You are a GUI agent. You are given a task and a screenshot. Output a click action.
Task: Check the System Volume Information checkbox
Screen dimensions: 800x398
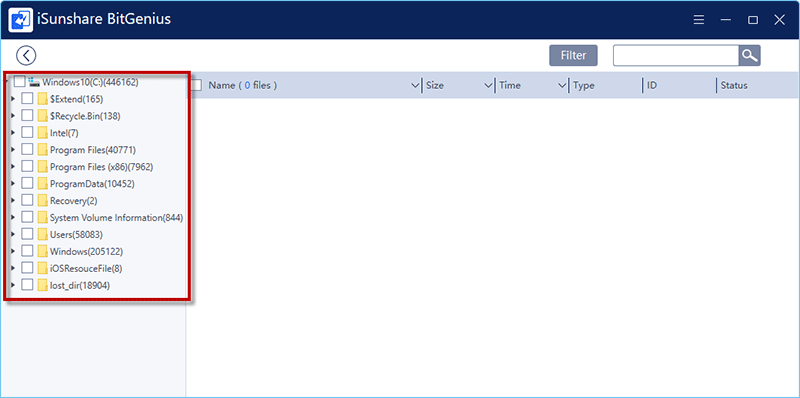click(x=27, y=217)
